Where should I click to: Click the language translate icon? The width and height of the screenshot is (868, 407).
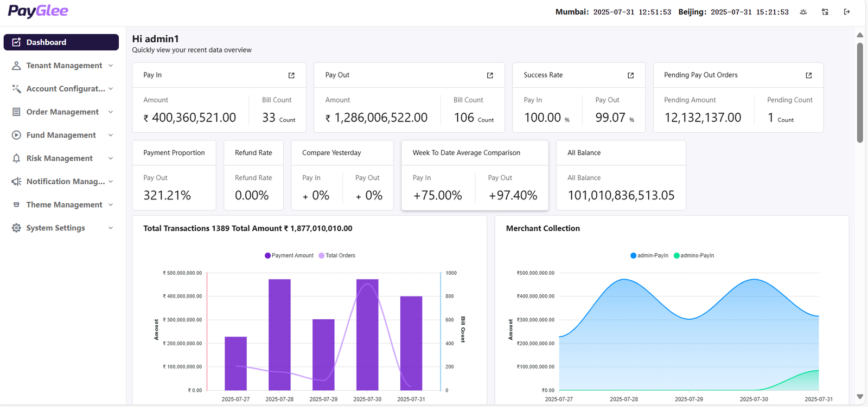click(825, 12)
